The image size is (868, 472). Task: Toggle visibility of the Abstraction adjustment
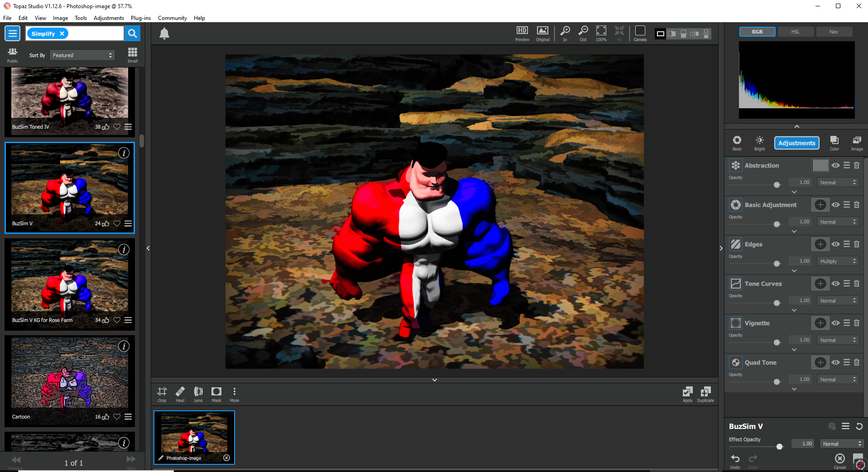[836, 165]
